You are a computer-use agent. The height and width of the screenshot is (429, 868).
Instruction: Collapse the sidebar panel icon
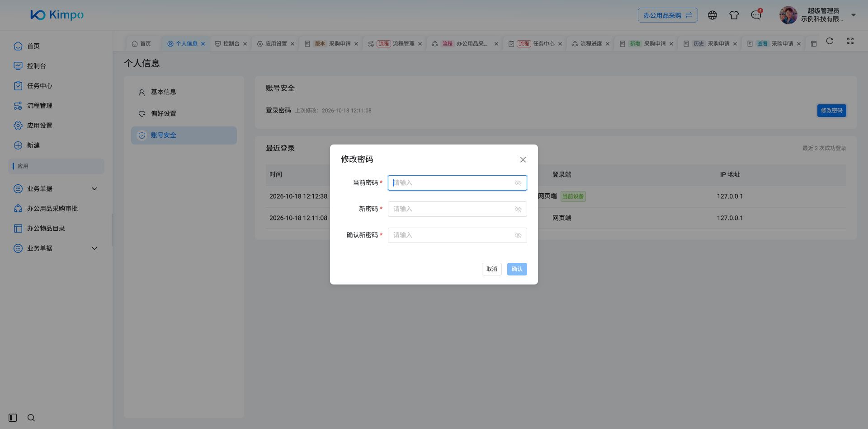[x=13, y=418]
